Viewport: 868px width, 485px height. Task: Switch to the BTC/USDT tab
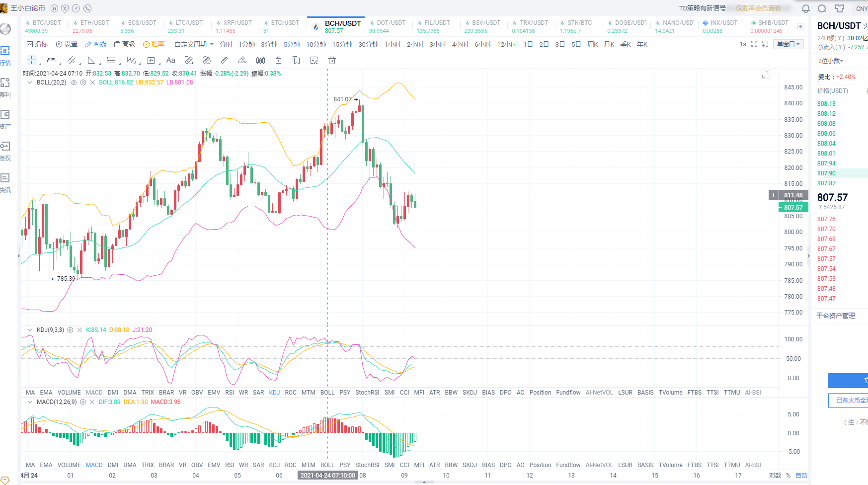pyautogui.click(x=44, y=27)
